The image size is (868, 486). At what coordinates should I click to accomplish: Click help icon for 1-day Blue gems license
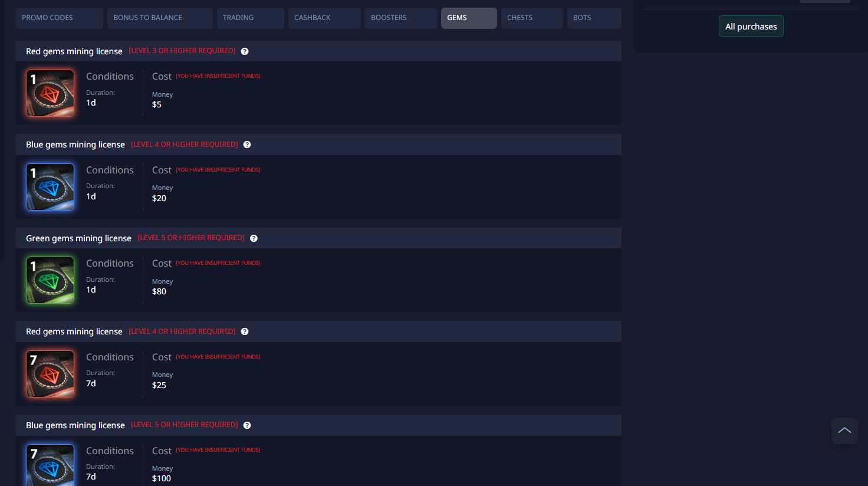247,145
